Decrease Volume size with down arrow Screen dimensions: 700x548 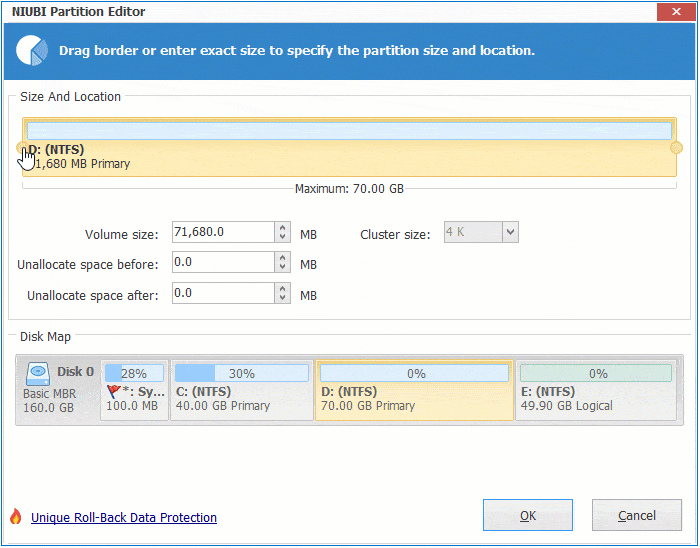point(282,239)
